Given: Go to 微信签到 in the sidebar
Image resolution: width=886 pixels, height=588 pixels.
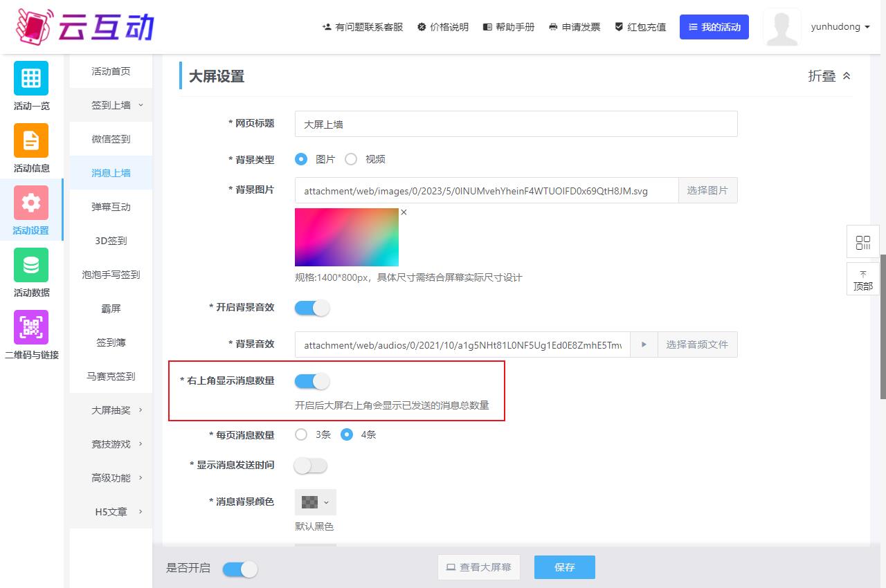Looking at the screenshot, I should coord(111,139).
